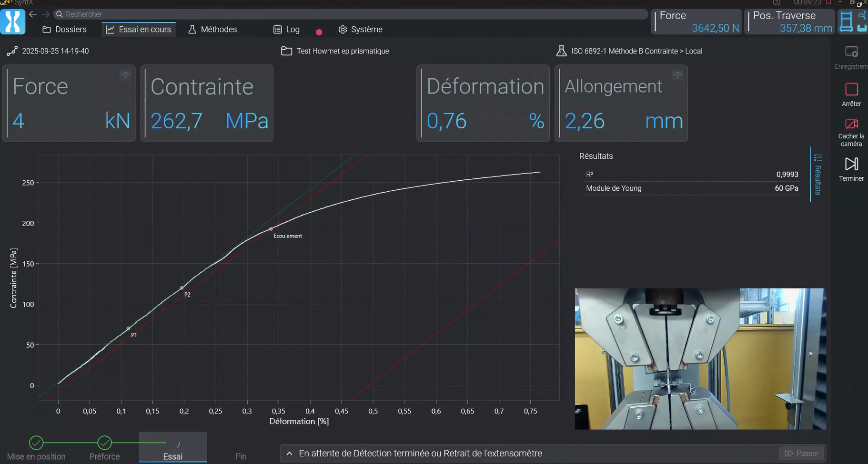Click the SyntX home logo icon
868x464 pixels.
point(13,22)
